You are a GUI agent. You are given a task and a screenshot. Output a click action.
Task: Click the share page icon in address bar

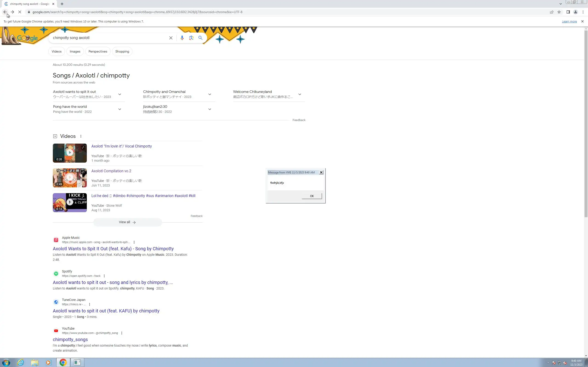point(551,12)
